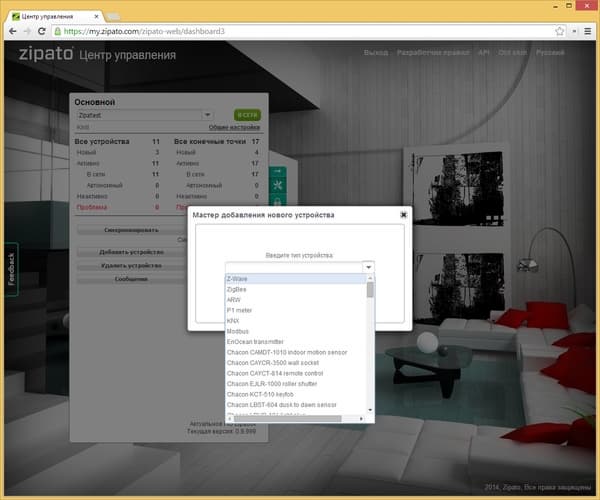Select KNX from the device list
The width and height of the screenshot is (600, 500).
pyautogui.click(x=296, y=321)
